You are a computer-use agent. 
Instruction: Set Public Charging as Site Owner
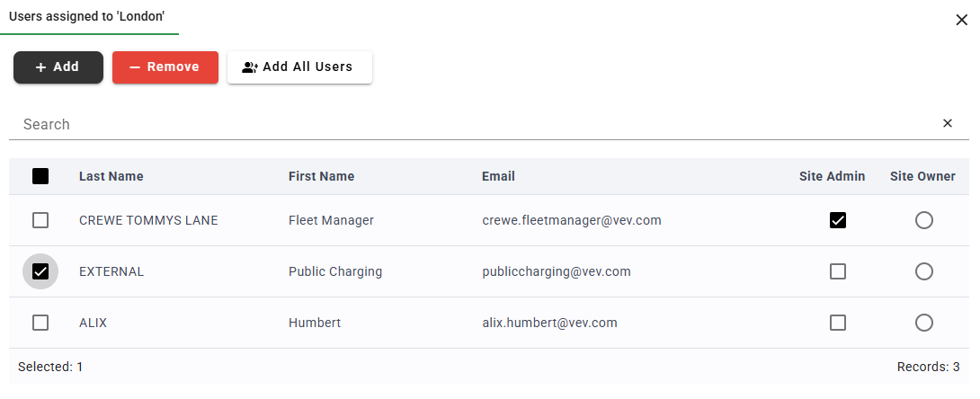coord(923,271)
